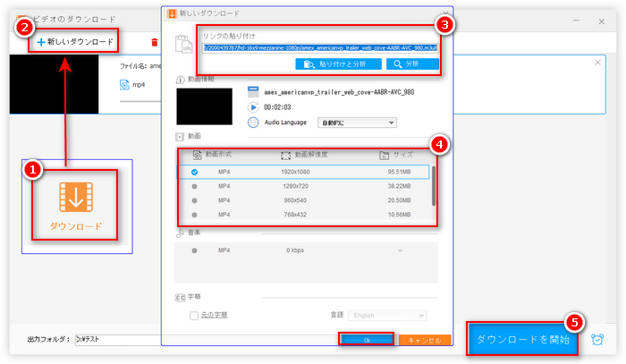Click the mp4 file format icon
Screen dimensions: 626x364
[124, 84]
